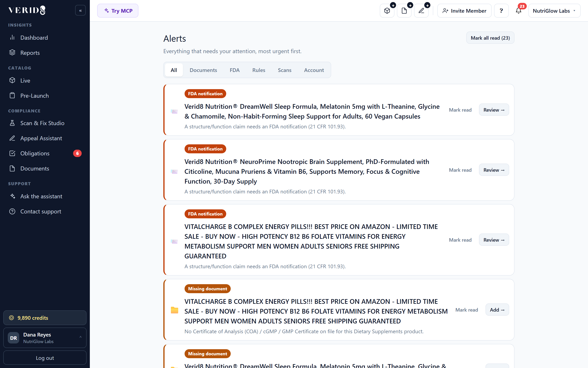
Task: Click Contact support
Action: [x=45, y=211]
